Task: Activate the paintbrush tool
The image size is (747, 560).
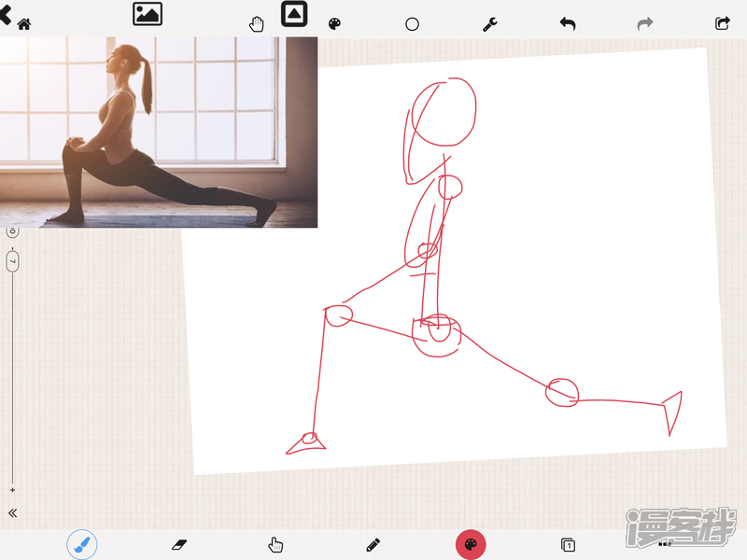Action: click(82, 544)
